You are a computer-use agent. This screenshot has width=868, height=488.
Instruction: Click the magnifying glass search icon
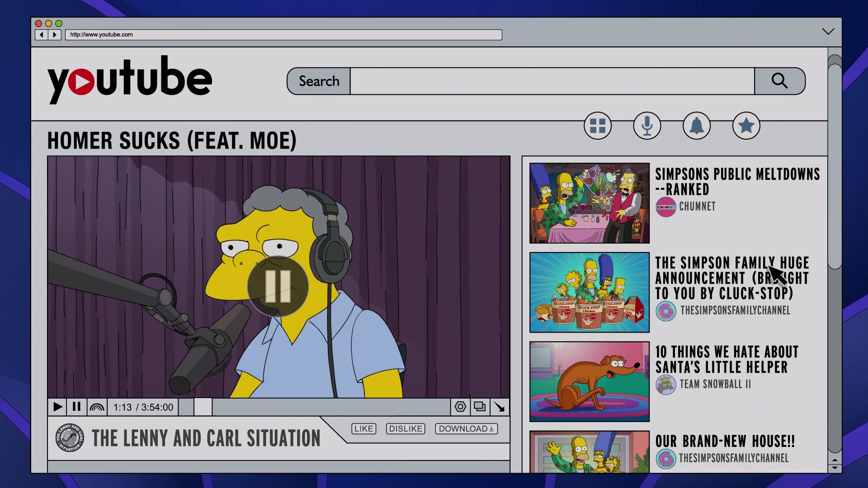click(779, 81)
